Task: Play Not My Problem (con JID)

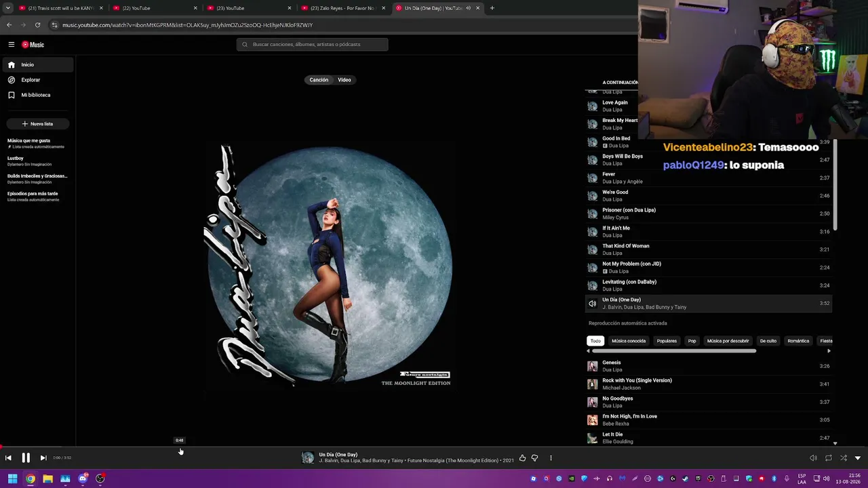Action: [x=709, y=268]
